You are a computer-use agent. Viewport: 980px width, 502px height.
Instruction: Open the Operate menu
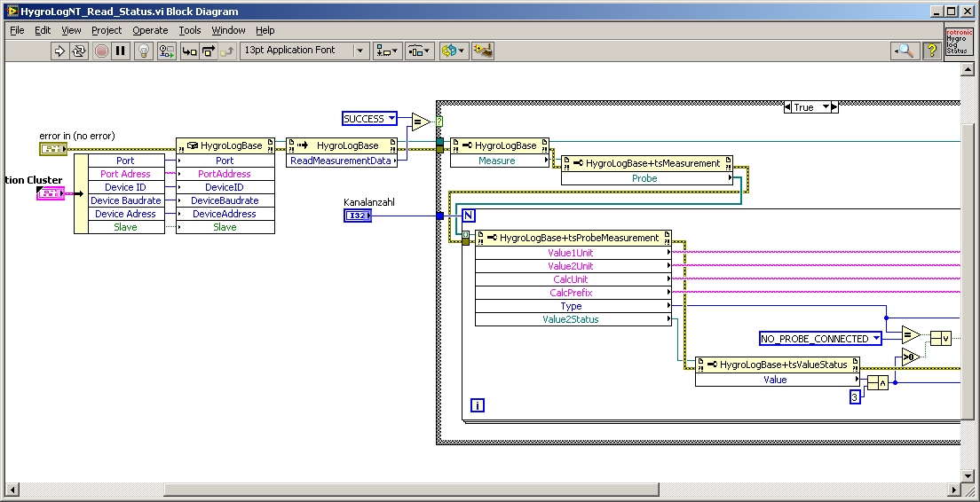(150, 30)
